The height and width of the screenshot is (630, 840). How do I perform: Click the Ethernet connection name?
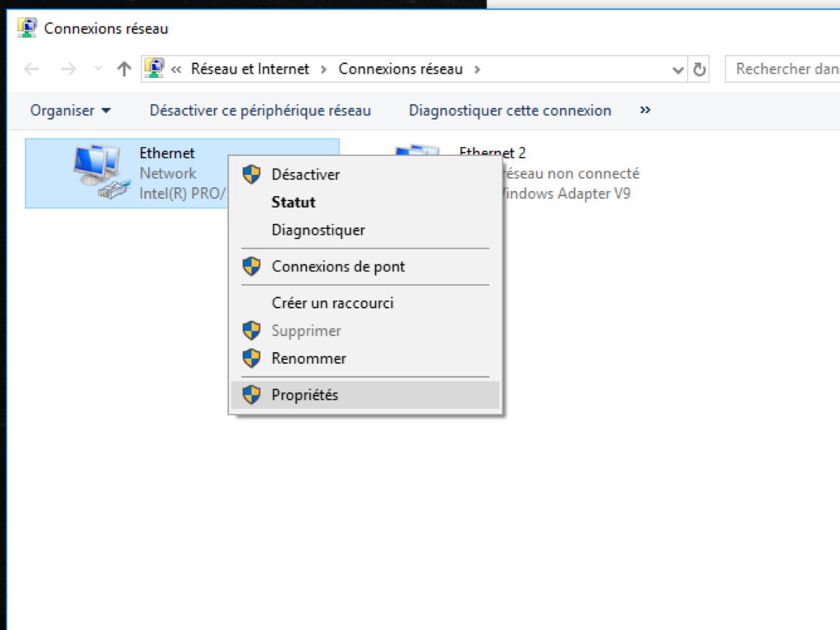click(x=167, y=153)
